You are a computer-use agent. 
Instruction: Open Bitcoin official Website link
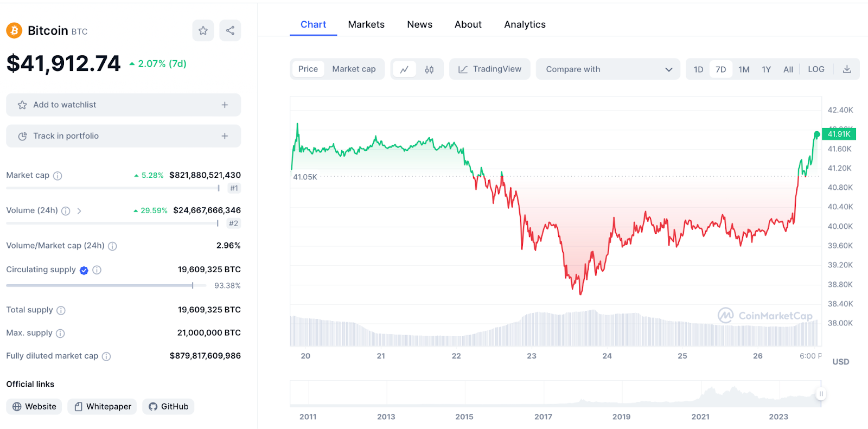point(34,407)
